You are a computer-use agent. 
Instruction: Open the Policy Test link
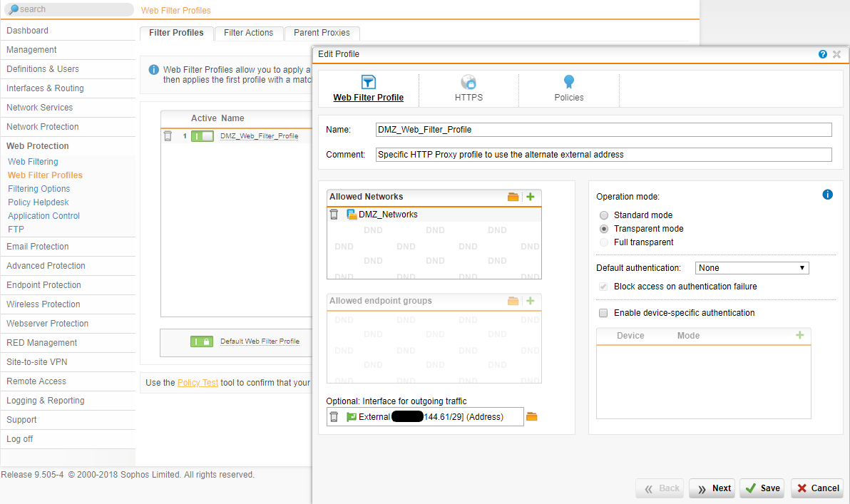coord(198,383)
